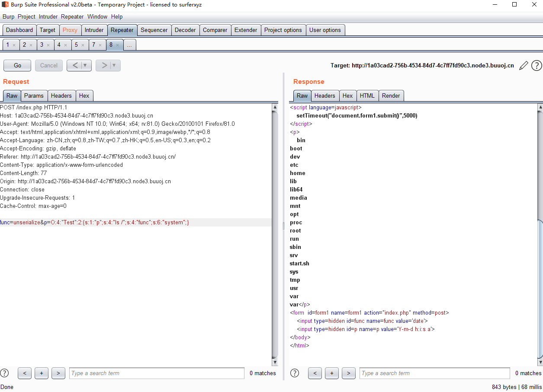Click 'start.sh' in response listing
The height and width of the screenshot is (392, 543).
click(x=299, y=263)
